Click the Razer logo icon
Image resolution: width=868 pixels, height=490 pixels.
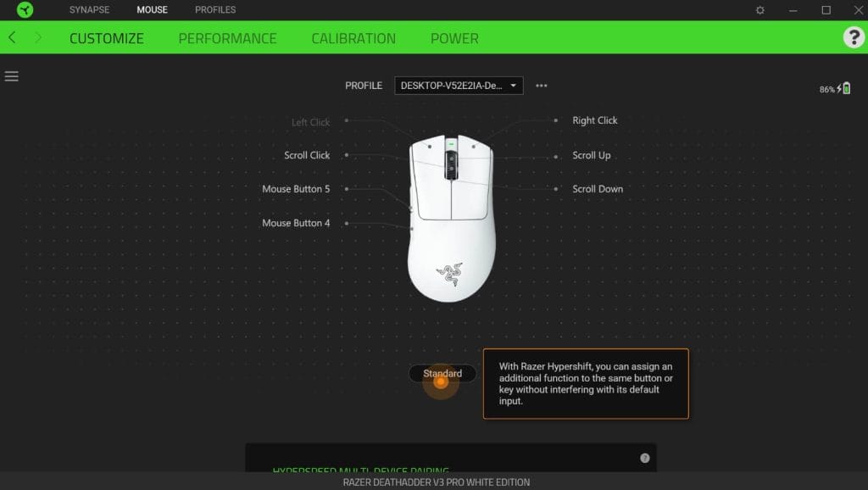pyautogui.click(x=25, y=10)
